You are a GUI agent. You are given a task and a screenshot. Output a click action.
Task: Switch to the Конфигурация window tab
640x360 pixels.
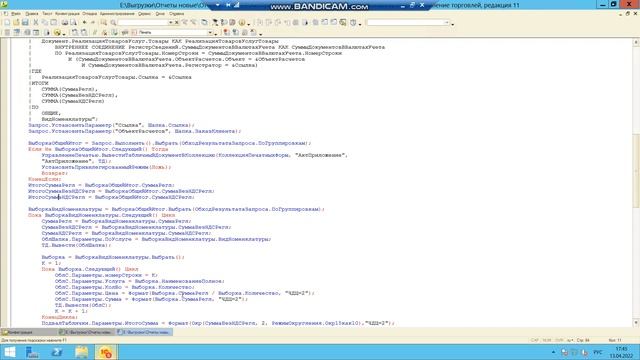(x=29, y=332)
